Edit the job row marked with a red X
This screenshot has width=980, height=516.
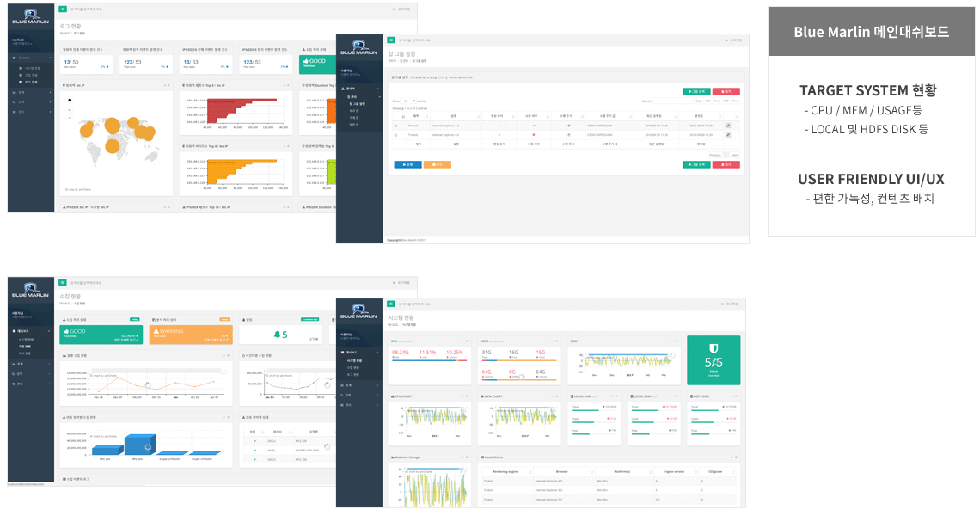tap(727, 134)
